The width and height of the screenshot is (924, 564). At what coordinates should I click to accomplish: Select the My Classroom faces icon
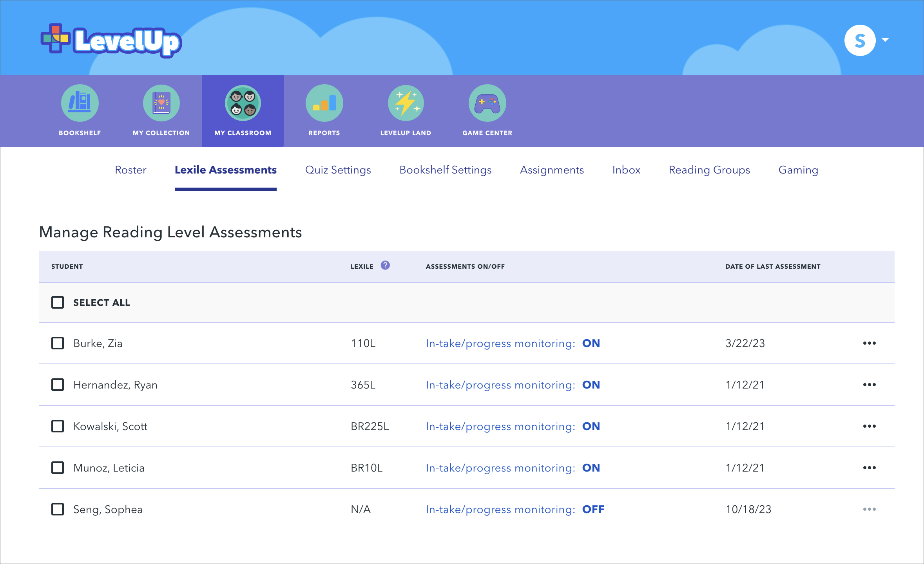(243, 103)
